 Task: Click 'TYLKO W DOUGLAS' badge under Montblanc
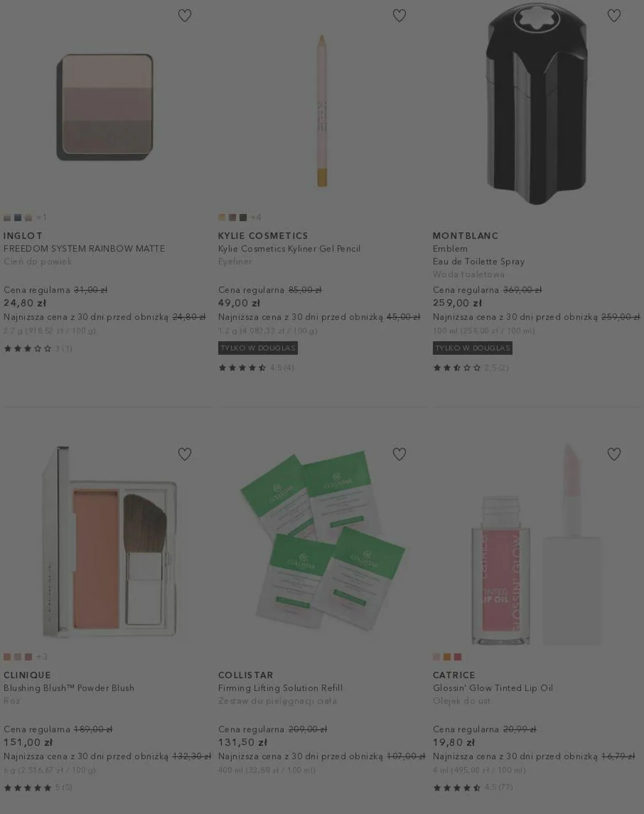(x=472, y=348)
